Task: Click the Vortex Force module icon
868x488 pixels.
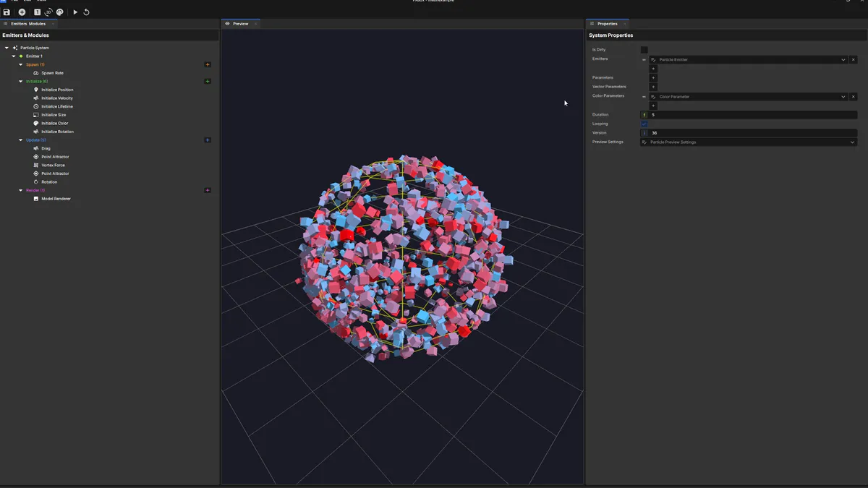Action: [x=36, y=165]
